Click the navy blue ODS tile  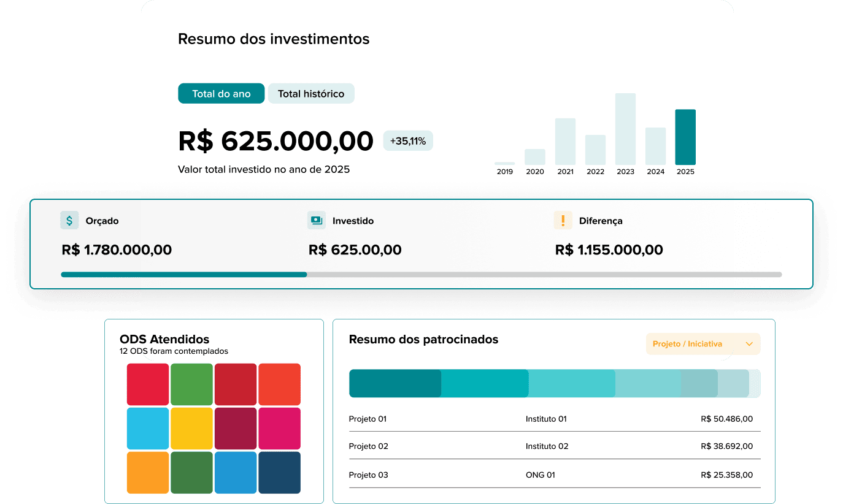tap(279, 472)
